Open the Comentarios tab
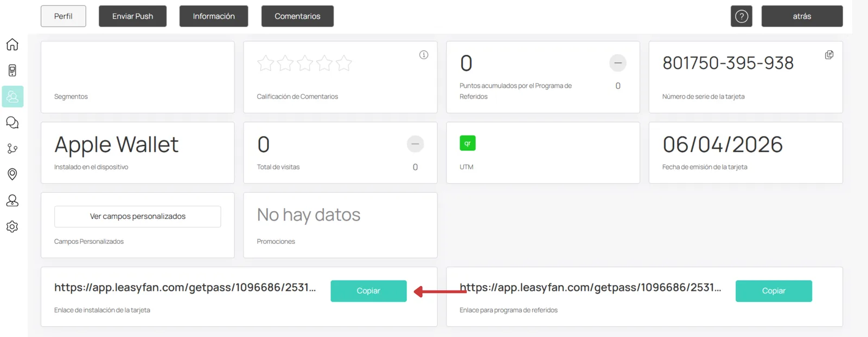The height and width of the screenshot is (337, 868). (297, 16)
